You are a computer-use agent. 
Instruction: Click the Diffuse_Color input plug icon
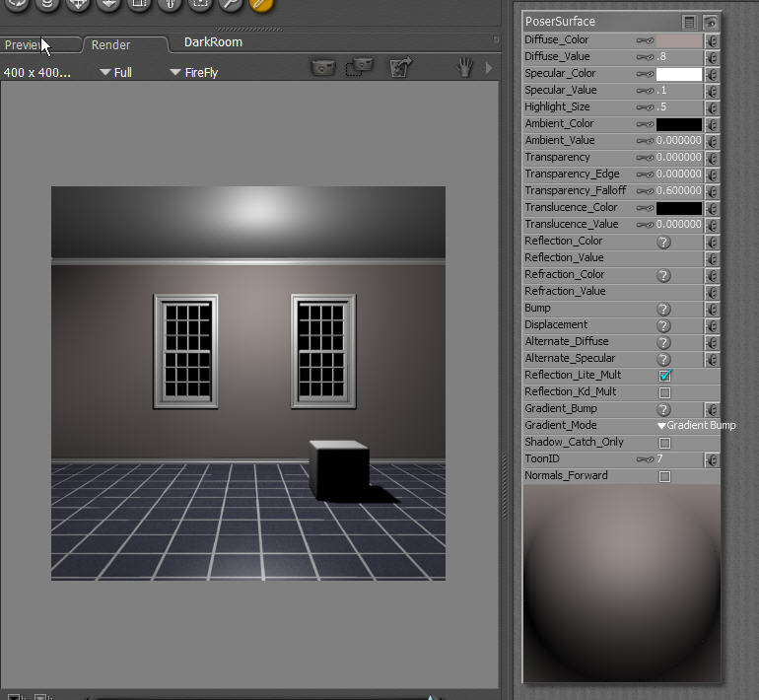pyautogui.click(x=712, y=41)
